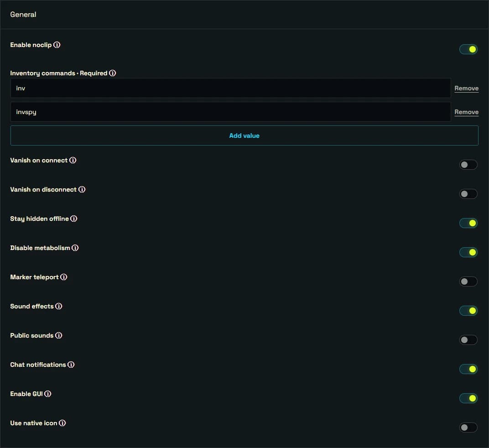Click the Enable GUI label
Viewport: 489px width, 448px height.
pos(26,394)
